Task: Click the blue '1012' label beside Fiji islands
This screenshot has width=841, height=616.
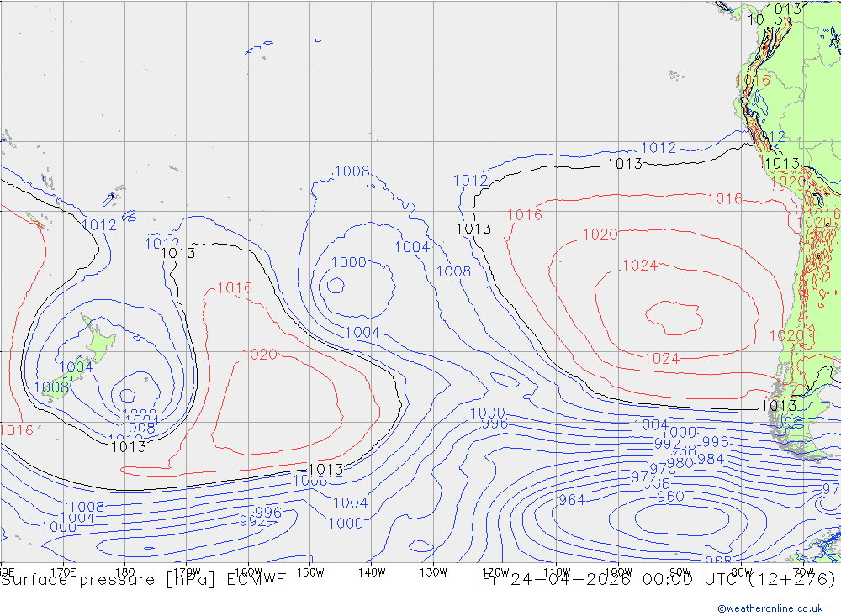Action: click(99, 225)
